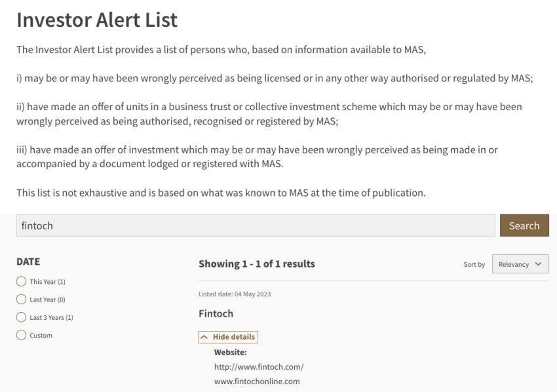Click the Sort by label
The width and height of the screenshot is (557, 392).
pyautogui.click(x=474, y=265)
